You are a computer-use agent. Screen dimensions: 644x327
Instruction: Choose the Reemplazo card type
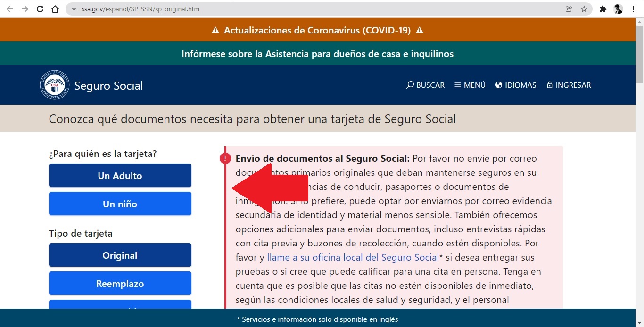click(x=120, y=283)
